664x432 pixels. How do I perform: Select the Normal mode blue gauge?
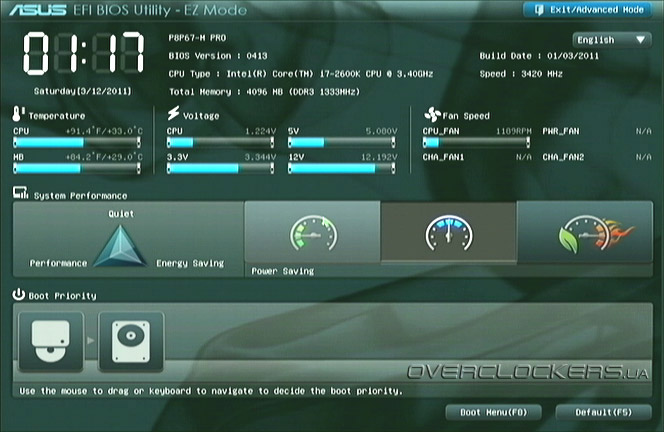click(449, 233)
